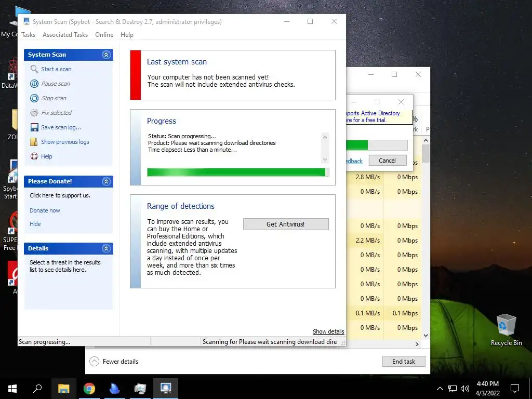Viewport: 532px width, 399px height.
Task: Click the Save scan log floppy icon
Action: (x=34, y=127)
